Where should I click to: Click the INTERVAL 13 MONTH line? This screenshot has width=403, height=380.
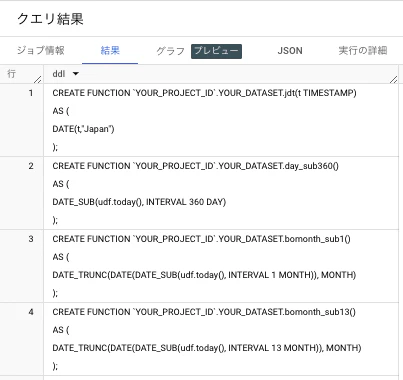coord(207,348)
